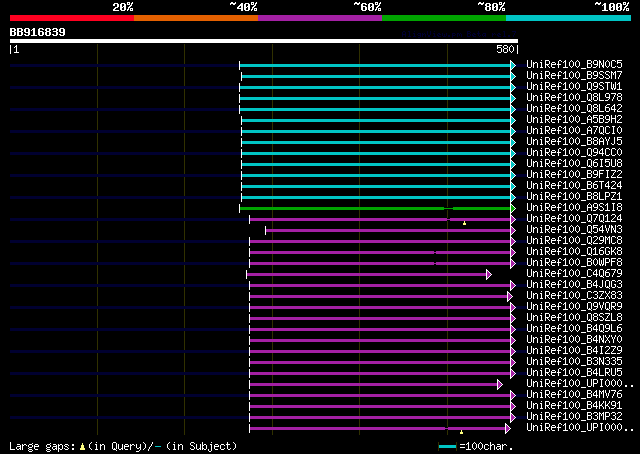Open the UniRef100_Q8L978 hit label
This screenshot has height=454, width=640.
tap(574, 98)
